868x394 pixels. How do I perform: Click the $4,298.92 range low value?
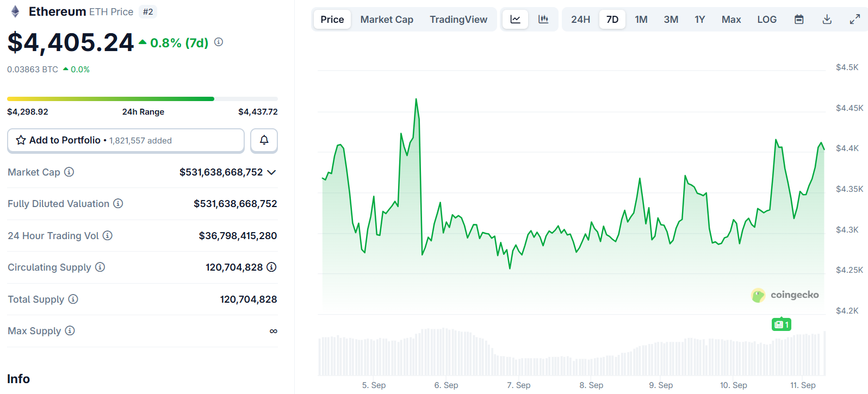coord(28,112)
